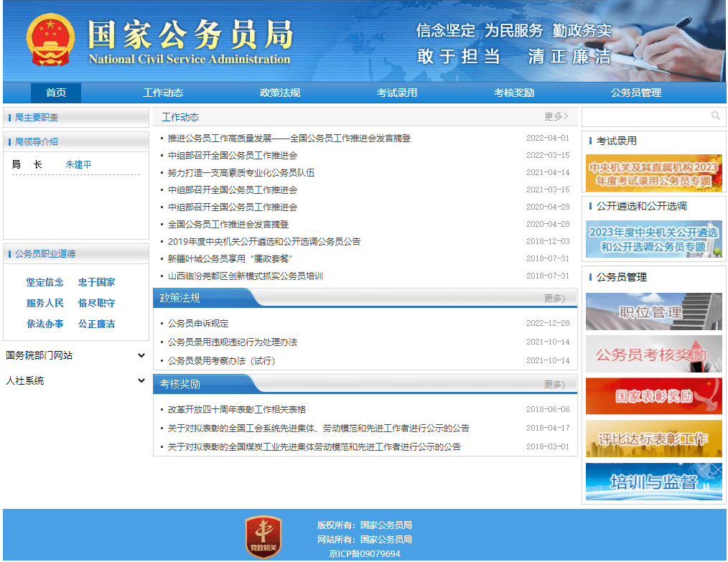Open article 推进公务员工作高质量发展 发言摘登
This screenshot has height=562, width=728.
[289, 139]
